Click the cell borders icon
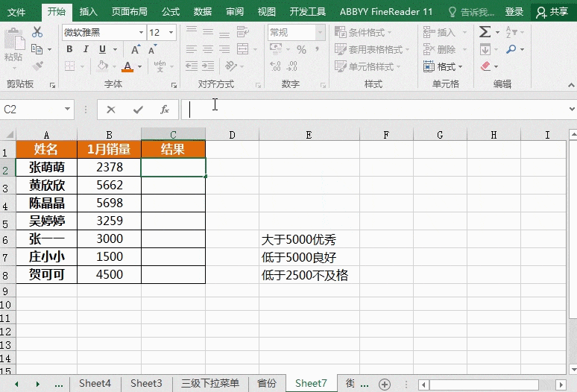Viewport: 577px width, 392px height. point(69,66)
